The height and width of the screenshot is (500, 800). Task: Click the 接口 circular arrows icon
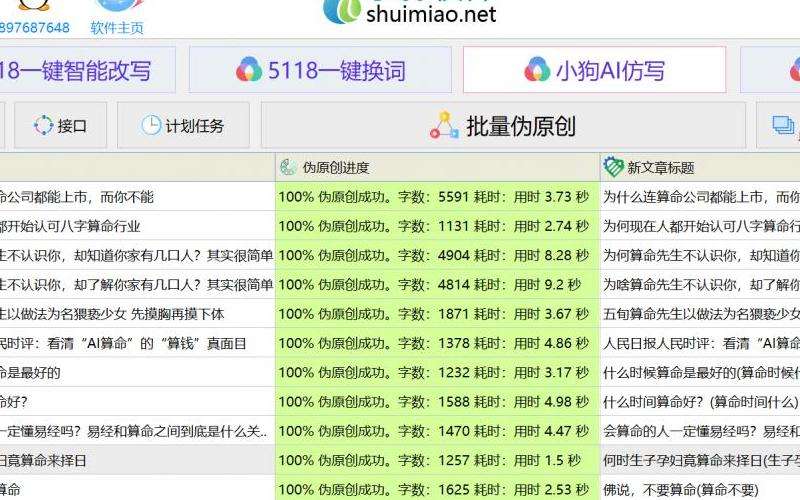tap(43, 126)
